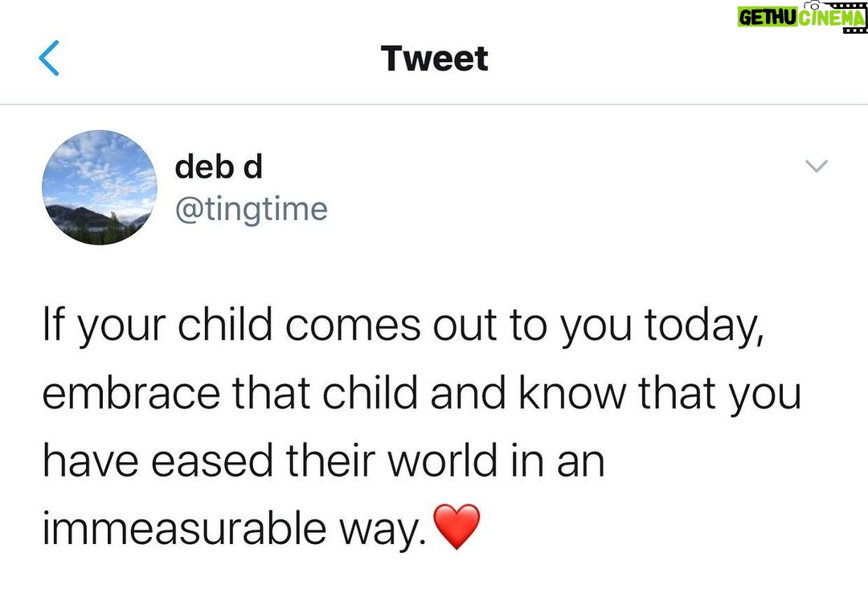
Task: Click the red heart emoji
Action: coord(457,527)
